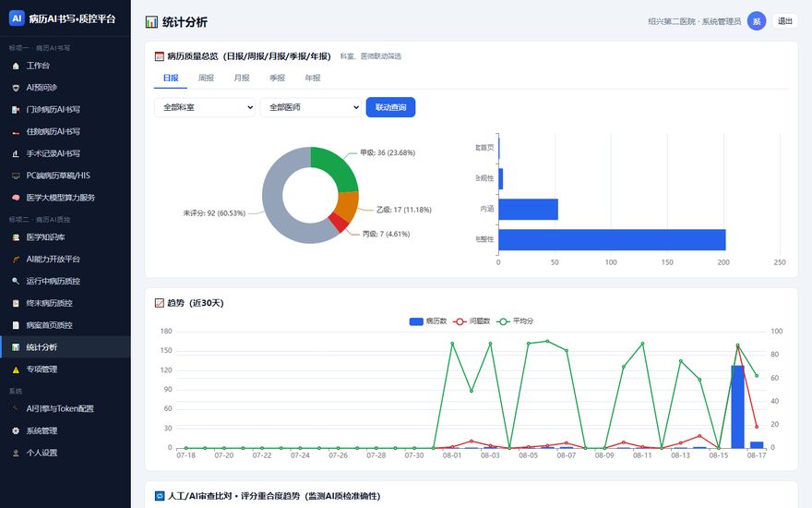Viewport: 812px width, 508px height.
Task: Open the 工作台 menu item
Action: [66, 66]
